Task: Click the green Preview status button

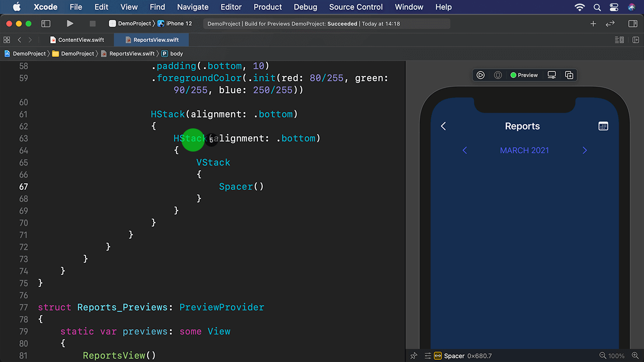Action: 524,75
